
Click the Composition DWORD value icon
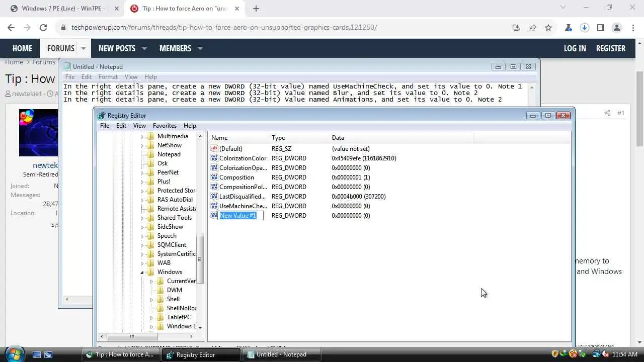(214, 177)
